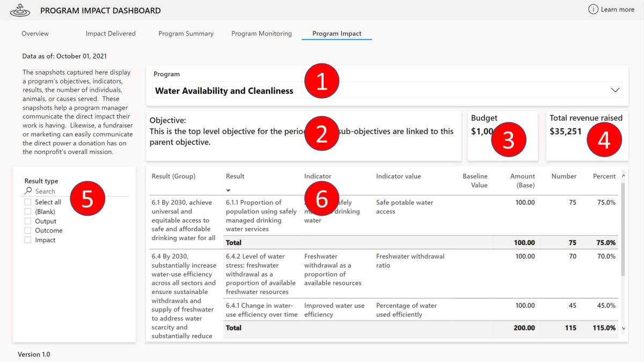Select the Impact Delivered tab
The height and width of the screenshot is (362, 644).
(x=111, y=33)
